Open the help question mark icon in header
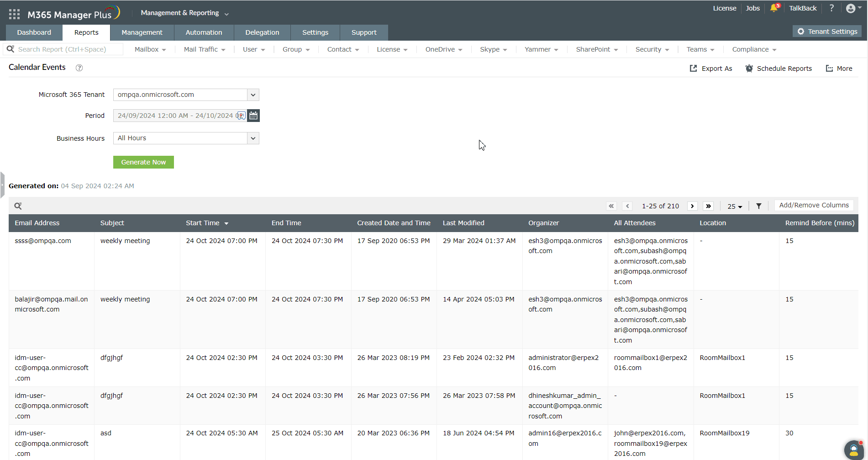 click(x=831, y=8)
